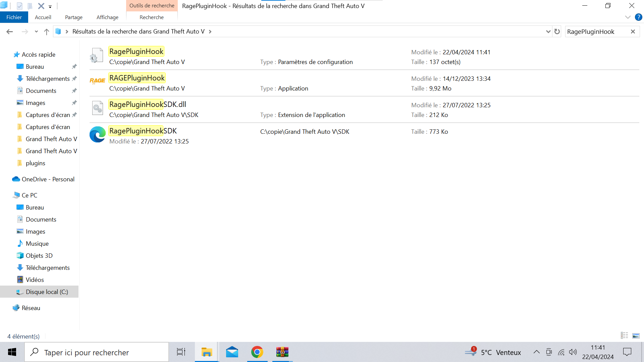Click the refresh button beside address bar
This screenshot has height=362, width=644.
pyautogui.click(x=557, y=32)
